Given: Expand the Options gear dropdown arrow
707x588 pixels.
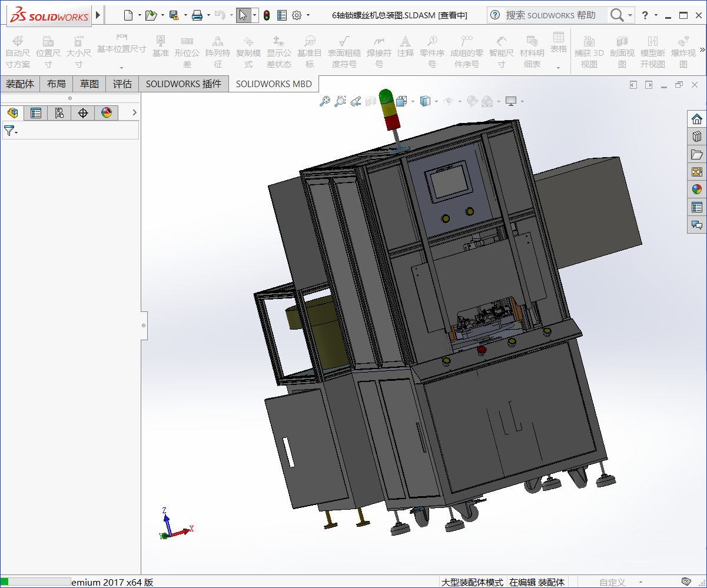Looking at the screenshot, I should pos(308,15).
